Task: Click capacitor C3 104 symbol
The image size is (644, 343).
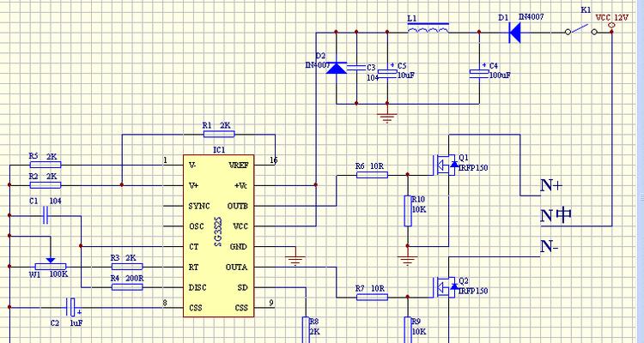Action: coord(356,68)
